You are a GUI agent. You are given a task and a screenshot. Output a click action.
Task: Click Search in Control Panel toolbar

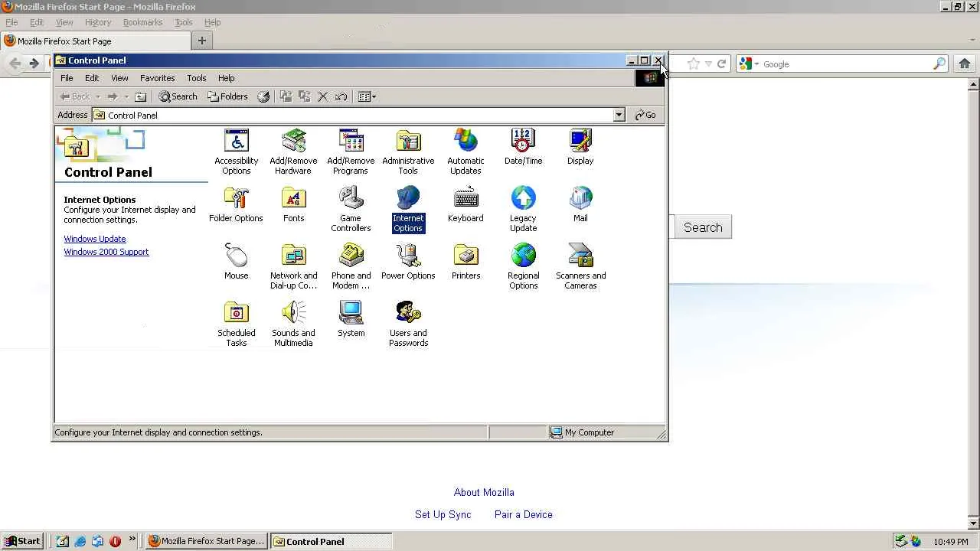coord(178,96)
